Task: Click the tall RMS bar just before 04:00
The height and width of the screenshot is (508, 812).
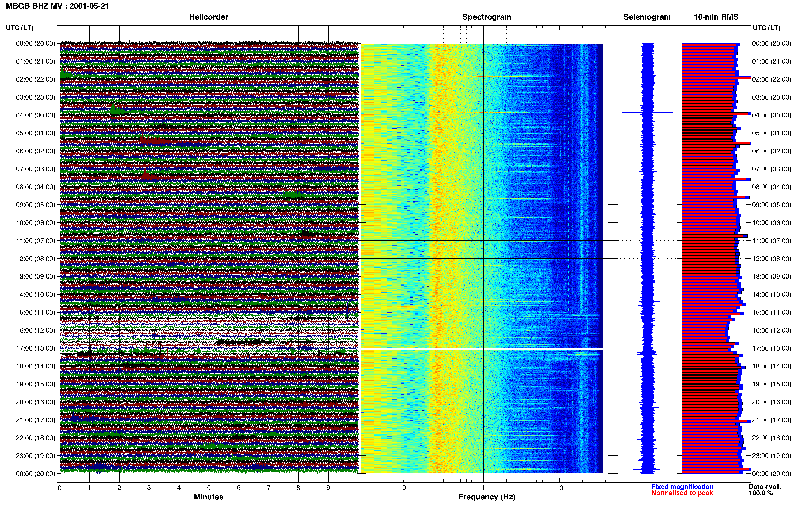Action: [716, 114]
